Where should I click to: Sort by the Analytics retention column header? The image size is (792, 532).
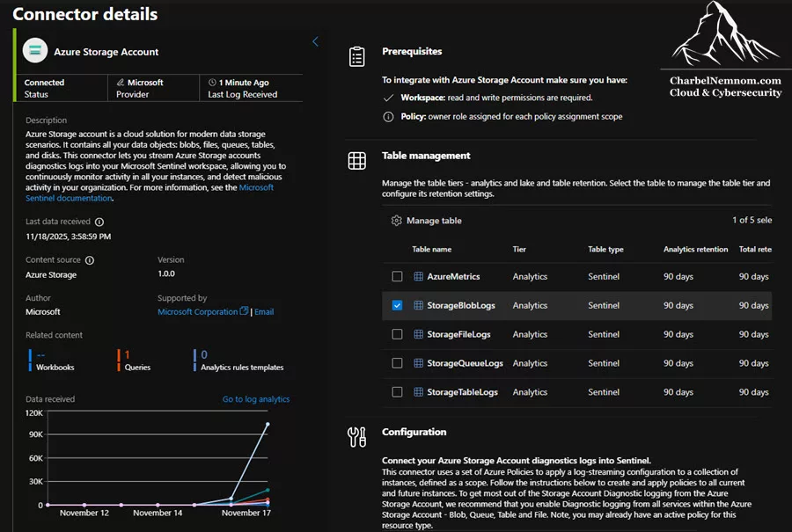point(695,249)
